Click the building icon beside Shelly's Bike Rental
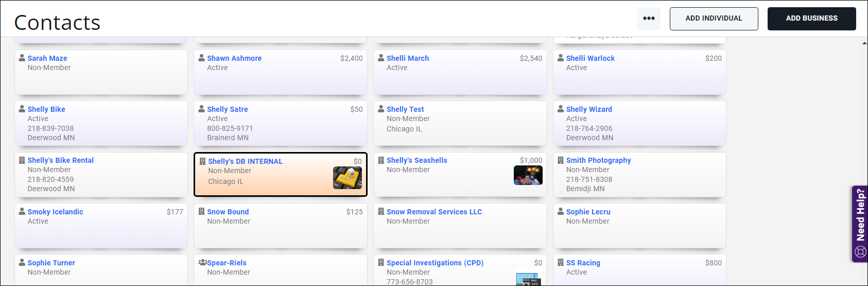 pos(22,160)
